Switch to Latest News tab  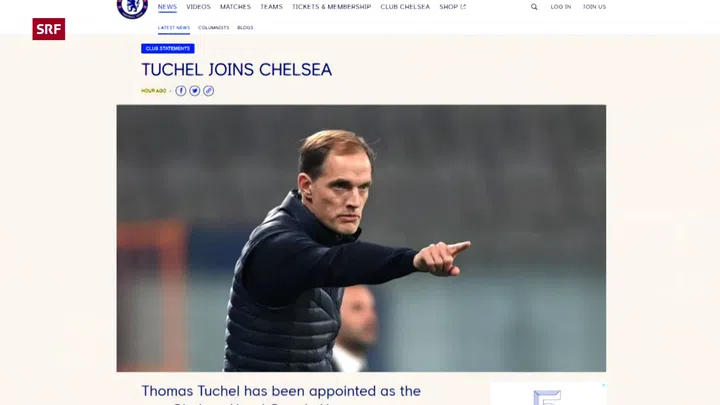click(x=174, y=28)
